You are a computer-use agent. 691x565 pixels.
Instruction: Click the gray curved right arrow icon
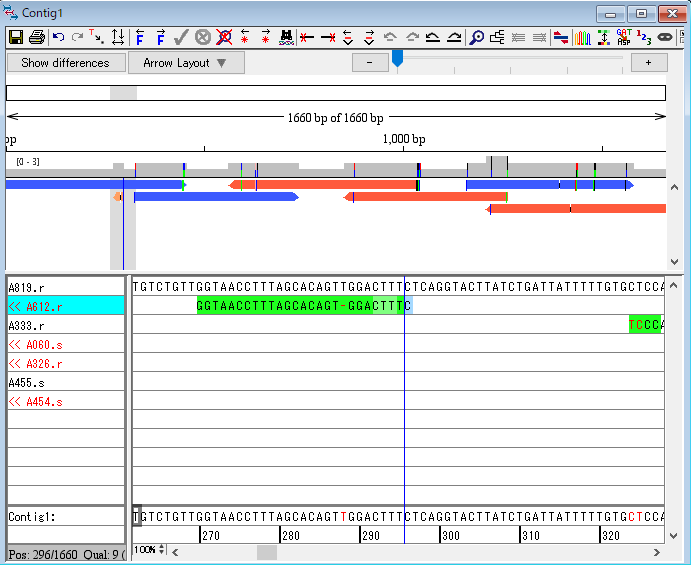pyautogui.click(x=412, y=37)
